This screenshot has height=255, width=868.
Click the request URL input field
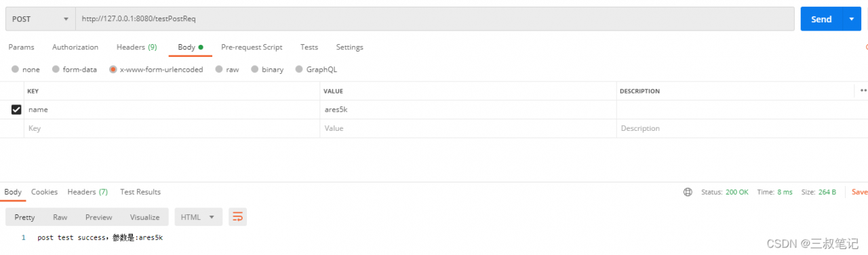[435, 19]
